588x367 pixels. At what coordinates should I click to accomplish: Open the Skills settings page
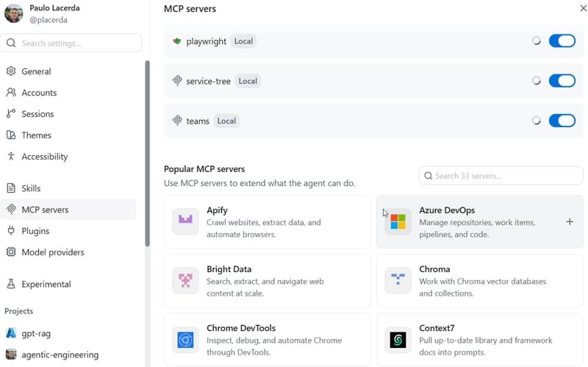68,188
